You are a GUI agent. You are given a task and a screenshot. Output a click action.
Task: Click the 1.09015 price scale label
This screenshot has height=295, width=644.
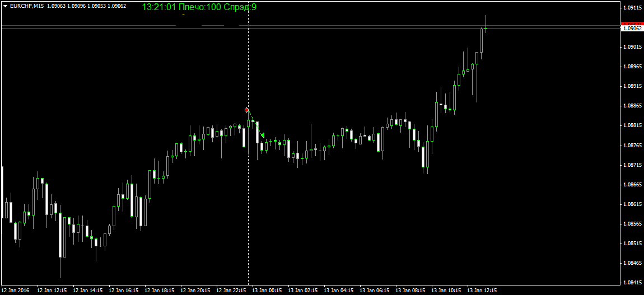coord(633,47)
